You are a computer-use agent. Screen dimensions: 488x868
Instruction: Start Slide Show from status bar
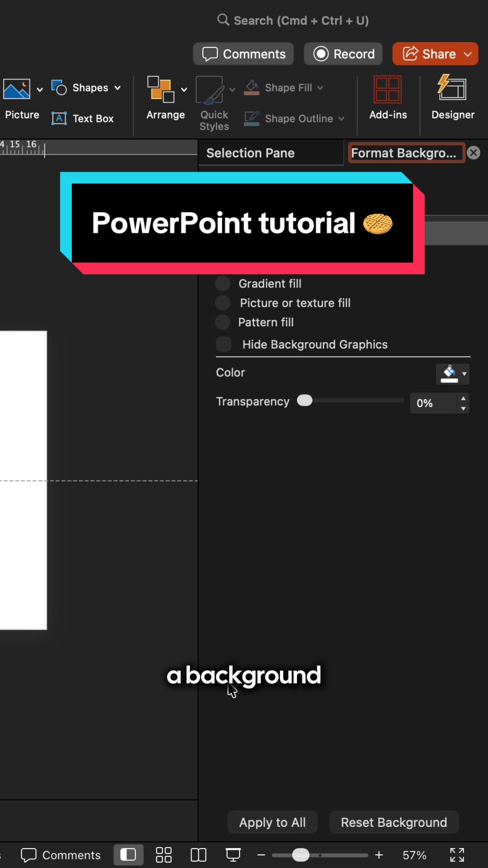coord(233,855)
